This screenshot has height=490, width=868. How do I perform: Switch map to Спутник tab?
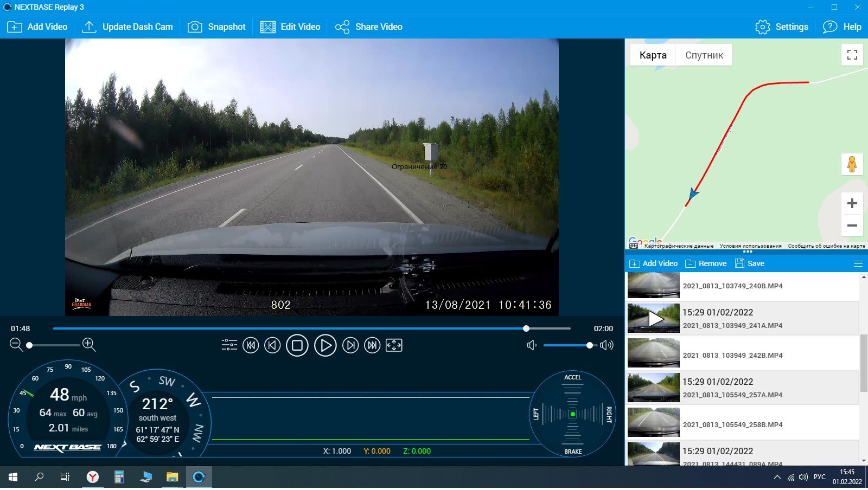[704, 55]
